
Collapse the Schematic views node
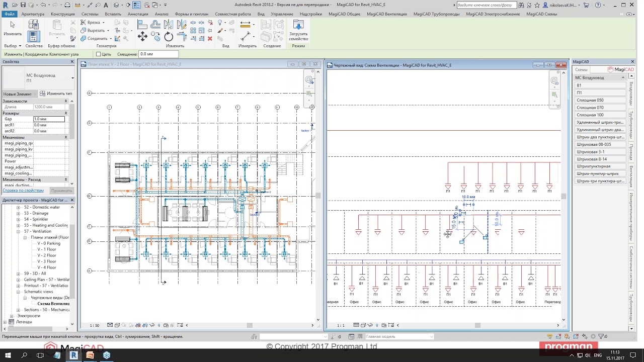pyautogui.click(x=19, y=292)
